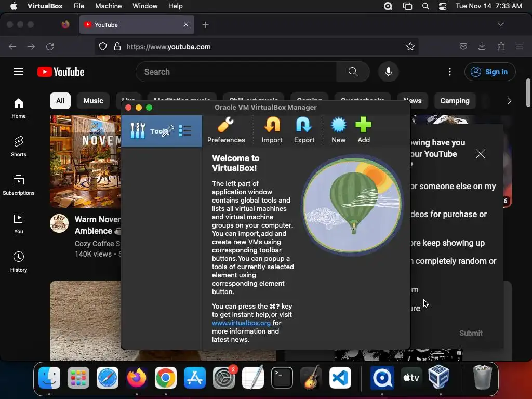The width and height of the screenshot is (532, 399).
Task: Open Preferences in VirtualBox Manager toolbar
Action: coord(226,130)
